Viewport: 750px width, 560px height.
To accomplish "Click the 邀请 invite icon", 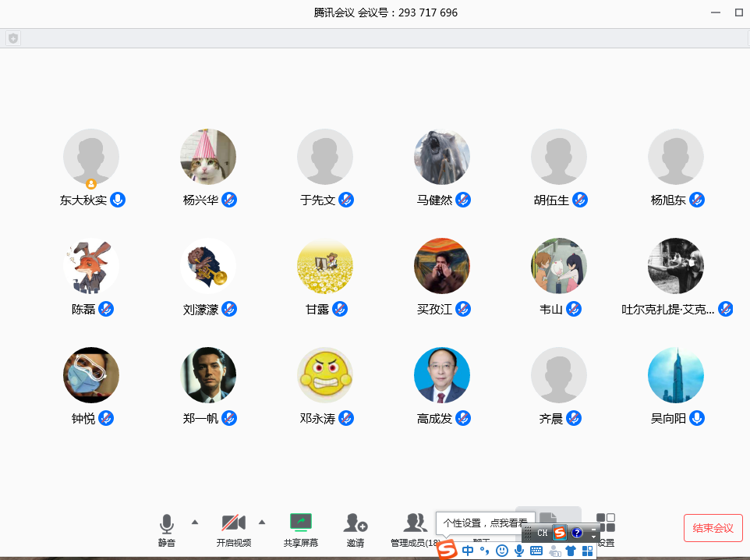I will [x=356, y=523].
